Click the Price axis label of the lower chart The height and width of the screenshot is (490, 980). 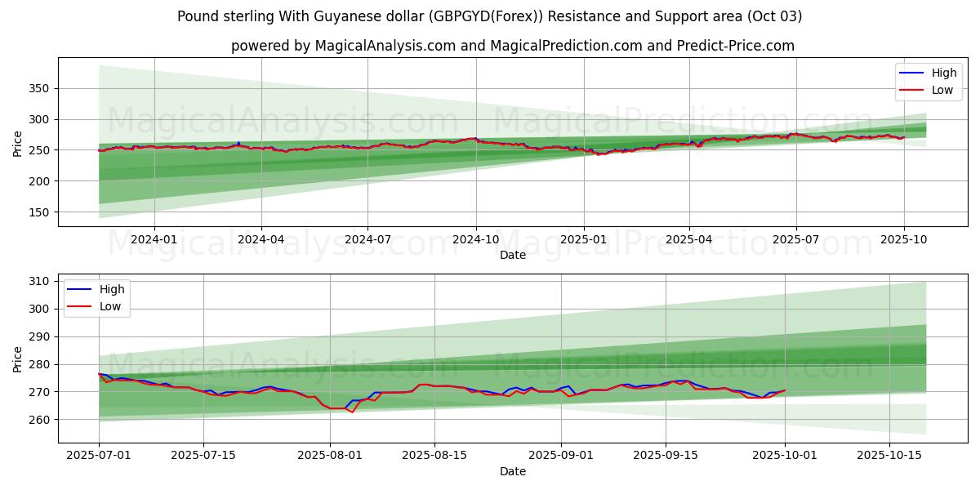[x=18, y=359]
